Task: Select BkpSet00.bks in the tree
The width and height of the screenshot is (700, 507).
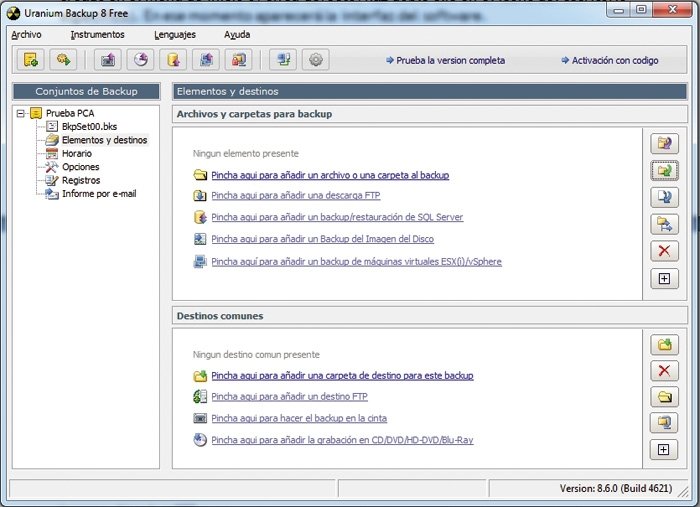Action: click(89, 127)
